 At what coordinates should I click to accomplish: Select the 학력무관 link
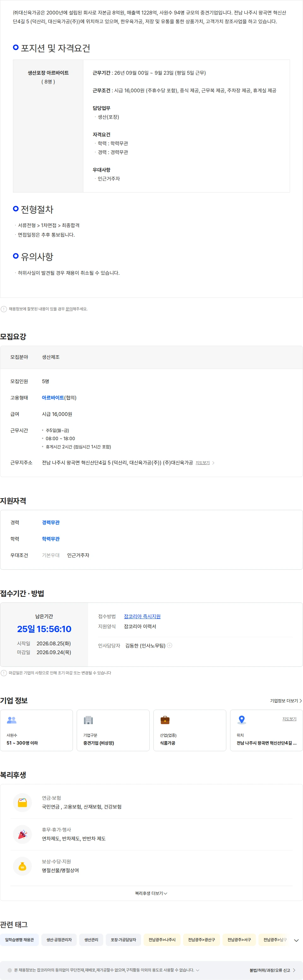click(x=51, y=539)
